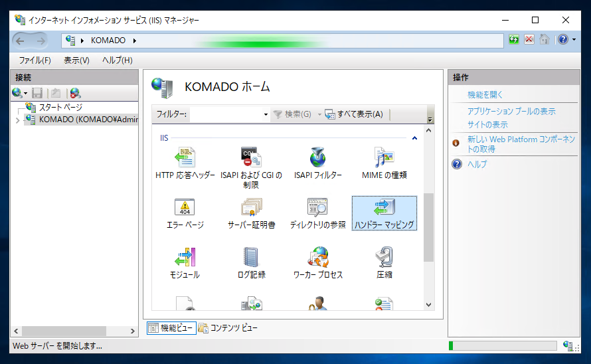
Task: Select KOMADO server node in tree
Action: pyautogui.click(x=88, y=120)
